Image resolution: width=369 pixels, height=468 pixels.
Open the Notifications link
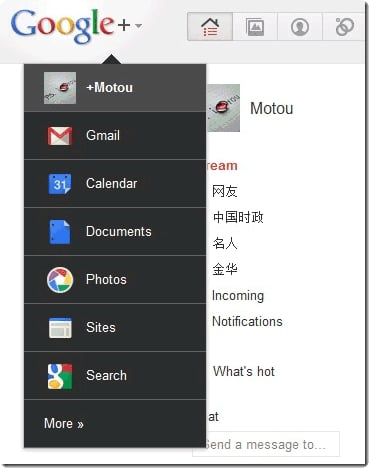247,322
